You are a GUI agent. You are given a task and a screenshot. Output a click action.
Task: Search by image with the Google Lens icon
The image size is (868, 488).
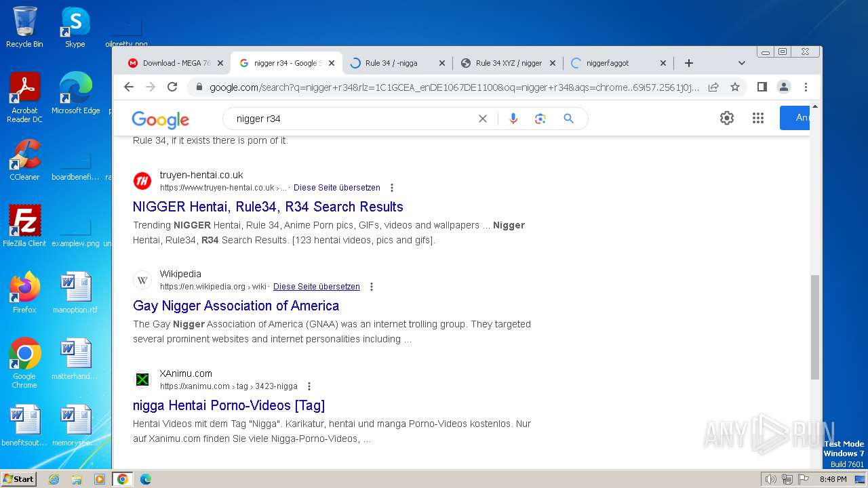coord(540,119)
